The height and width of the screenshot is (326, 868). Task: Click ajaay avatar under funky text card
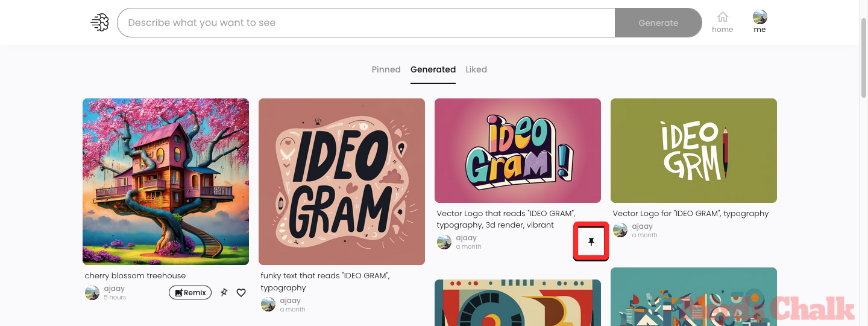tap(268, 304)
